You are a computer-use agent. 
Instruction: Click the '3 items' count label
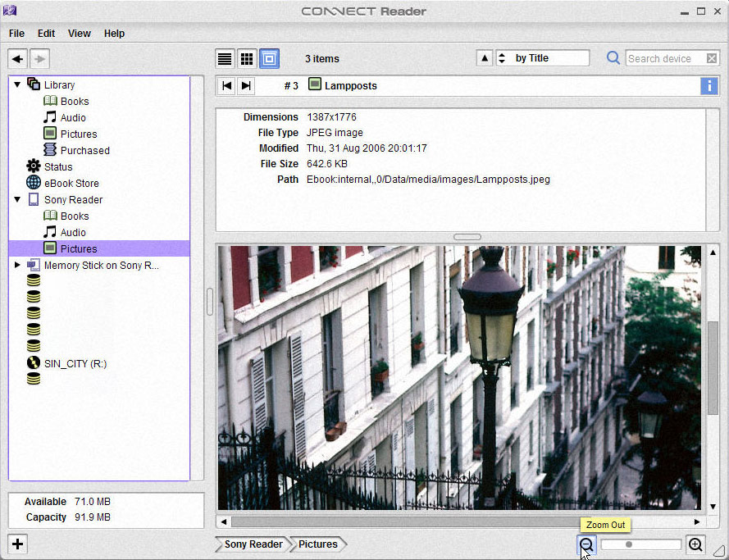[322, 58]
